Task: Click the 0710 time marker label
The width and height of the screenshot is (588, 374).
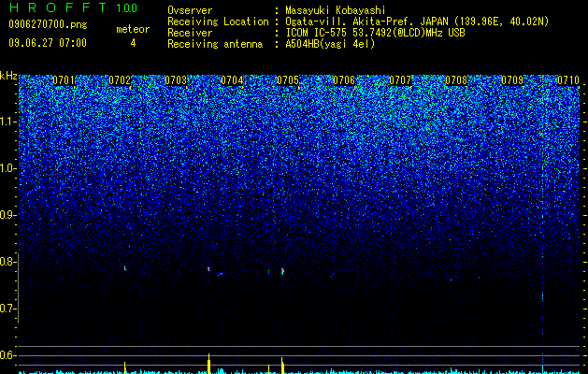Action: coord(568,80)
